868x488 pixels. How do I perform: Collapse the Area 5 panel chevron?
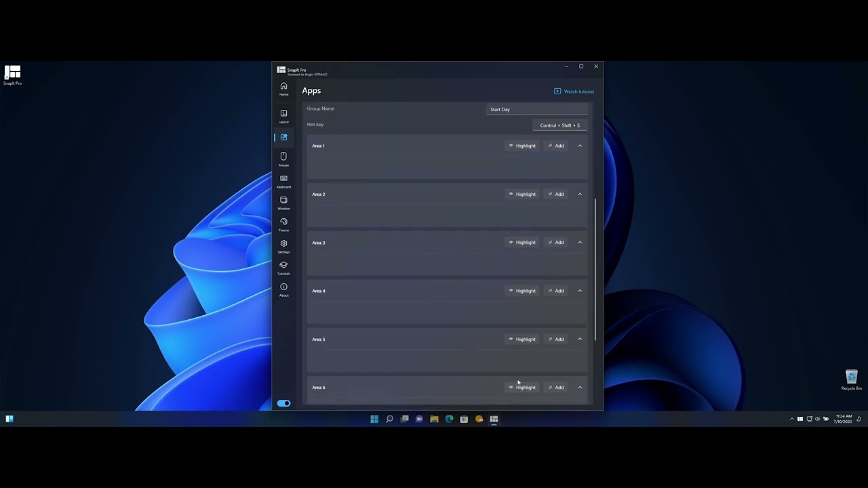click(580, 339)
